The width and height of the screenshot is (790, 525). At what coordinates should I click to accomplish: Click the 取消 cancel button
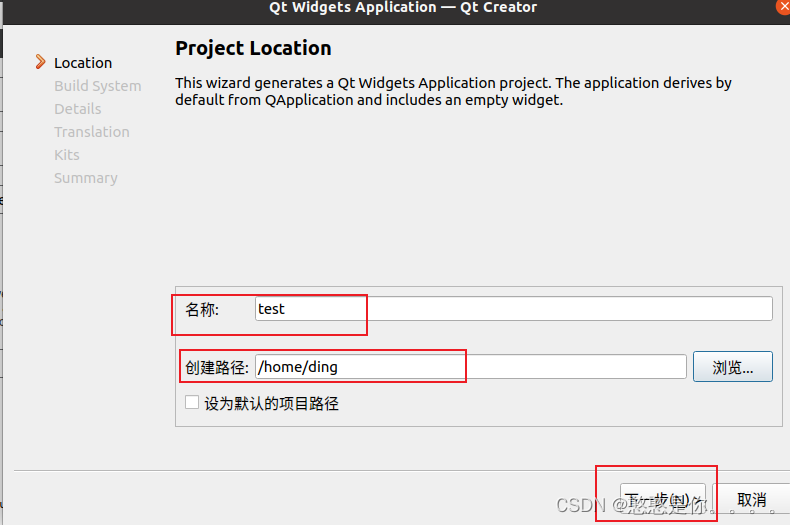752,499
